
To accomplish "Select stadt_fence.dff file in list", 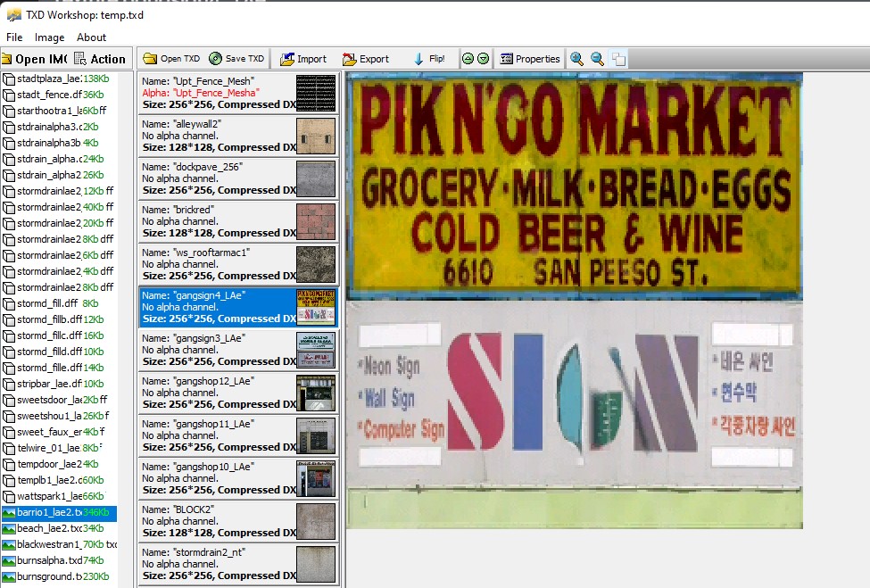I will click(x=59, y=95).
